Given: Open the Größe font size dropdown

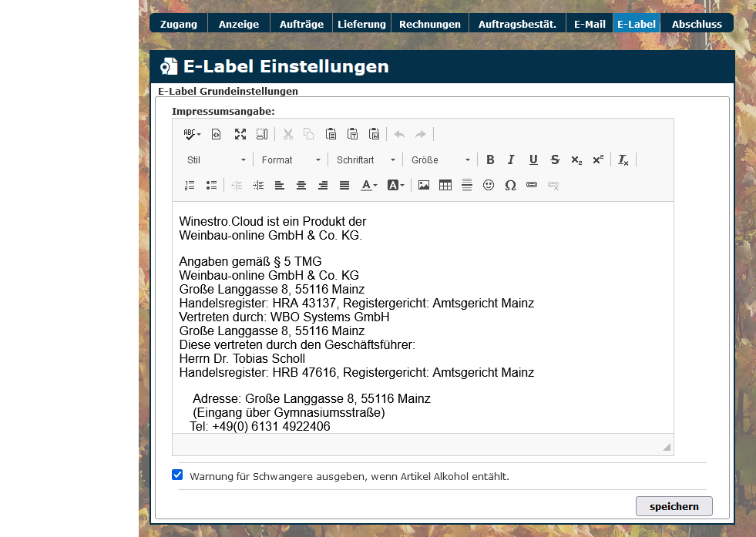Looking at the screenshot, I should click(441, 159).
